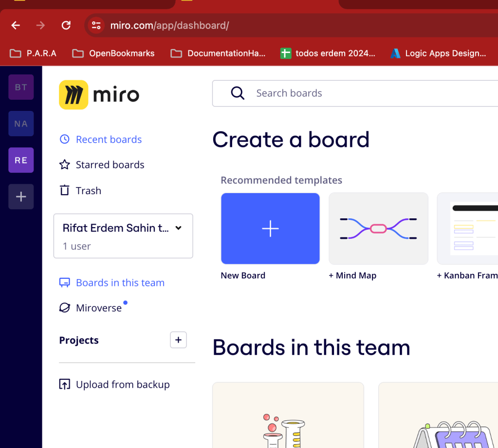The image size is (498, 448).
Task: Open Starred boards
Action: click(102, 165)
